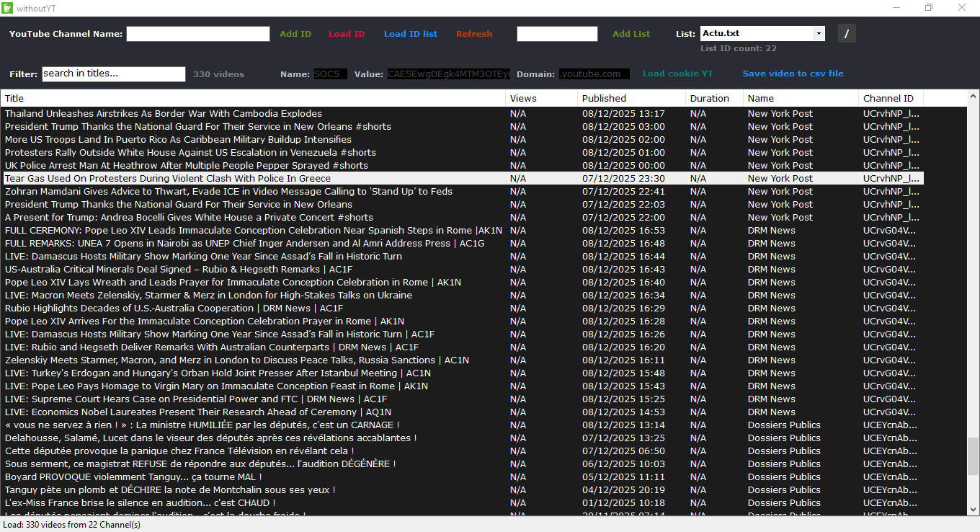The width and height of the screenshot is (980, 532).
Task: Open the Actu.txt list dropdown
Action: click(x=818, y=33)
